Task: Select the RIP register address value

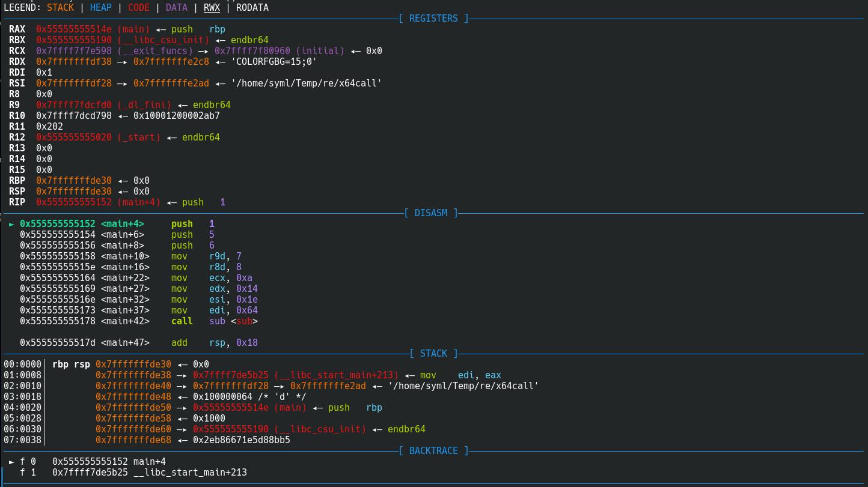Action: [x=73, y=202]
